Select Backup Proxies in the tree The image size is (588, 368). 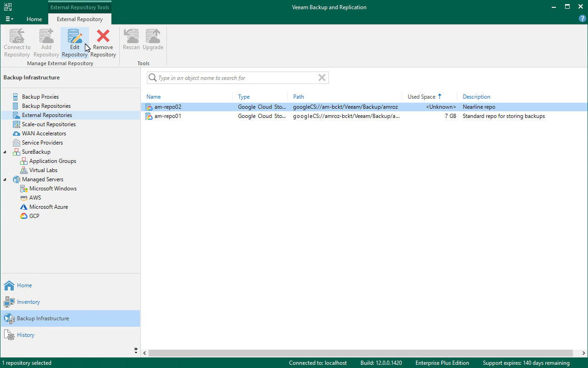click(x=40, y=97)
